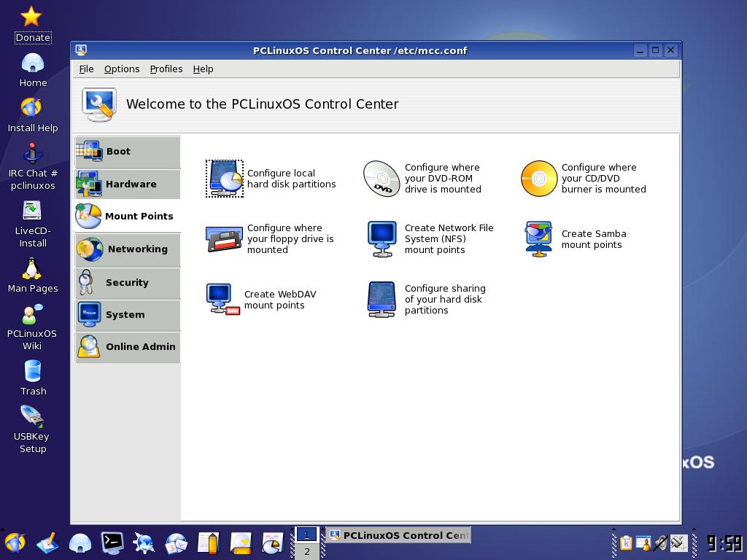Click the Control Center window menu icon
The image size is (747, 560).
[x=81, y=50]
